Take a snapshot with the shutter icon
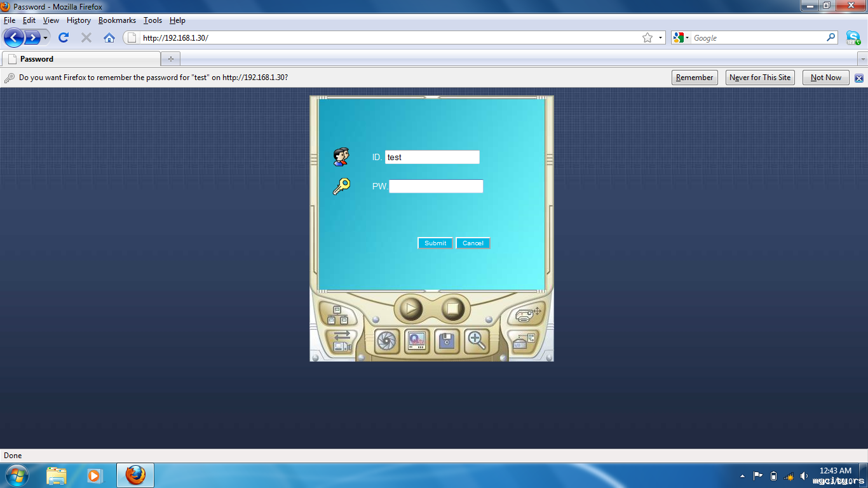 386,341
